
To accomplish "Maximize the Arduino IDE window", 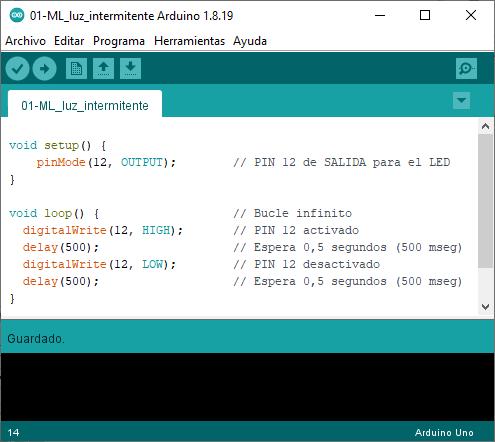I will (425, 15).
